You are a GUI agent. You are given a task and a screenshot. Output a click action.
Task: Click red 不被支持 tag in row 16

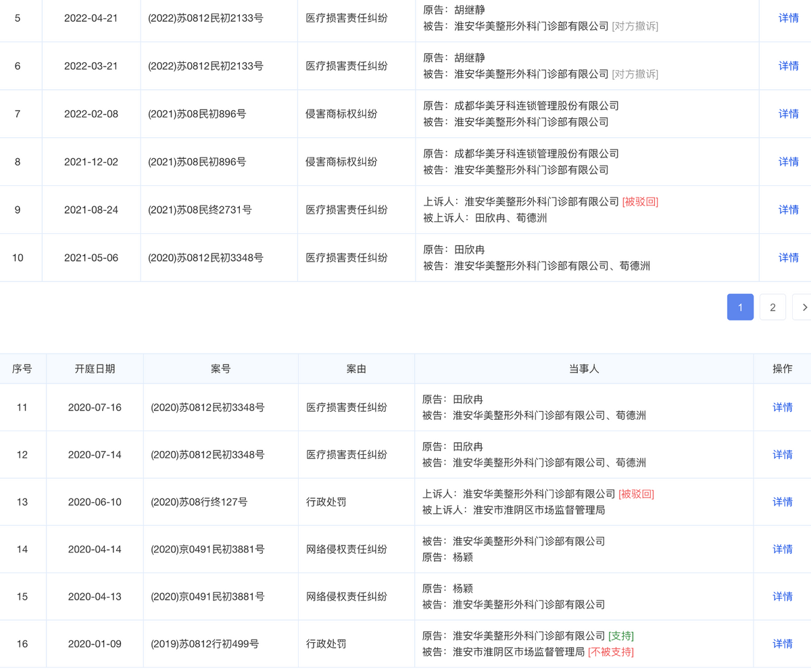tap(611, 652)
